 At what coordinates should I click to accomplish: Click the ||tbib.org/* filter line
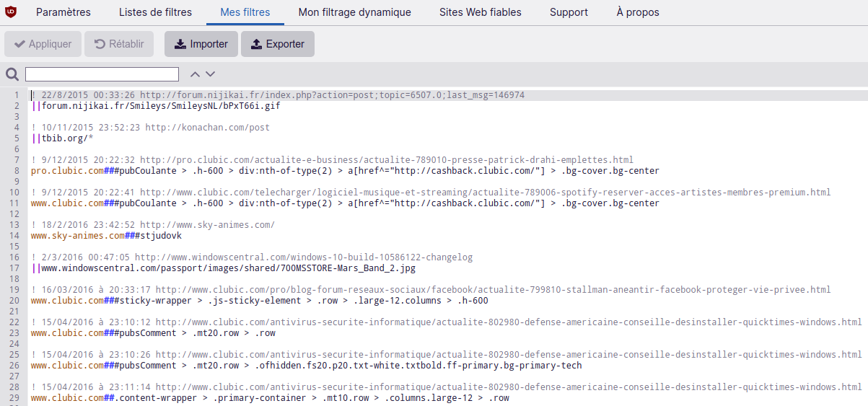[x=63, y=138]
